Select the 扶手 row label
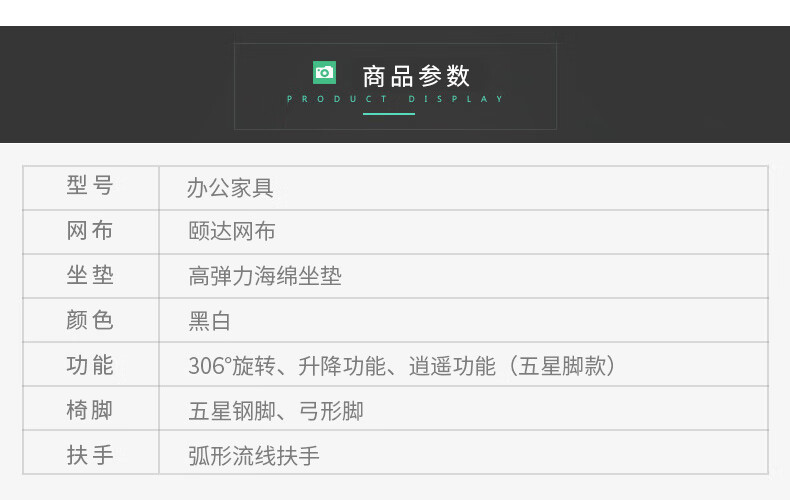This screenshot has width=790, height=500. click(90, 455)
